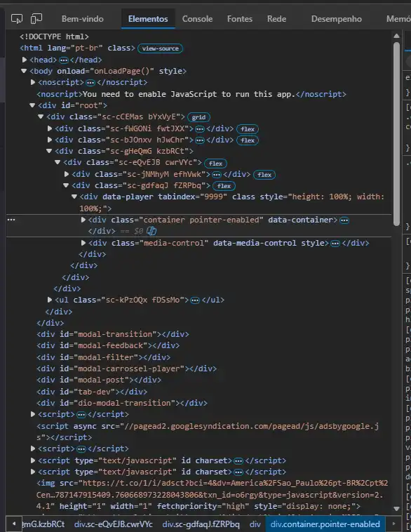Select div.sc-gdfaqJ.fZRPbq in breadcrumb bar

201,524
